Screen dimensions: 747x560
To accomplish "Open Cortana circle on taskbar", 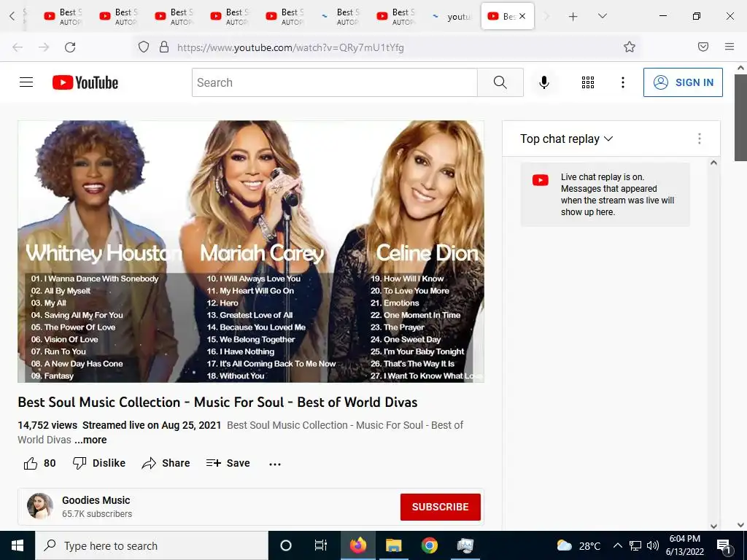I will pos(286,545).
